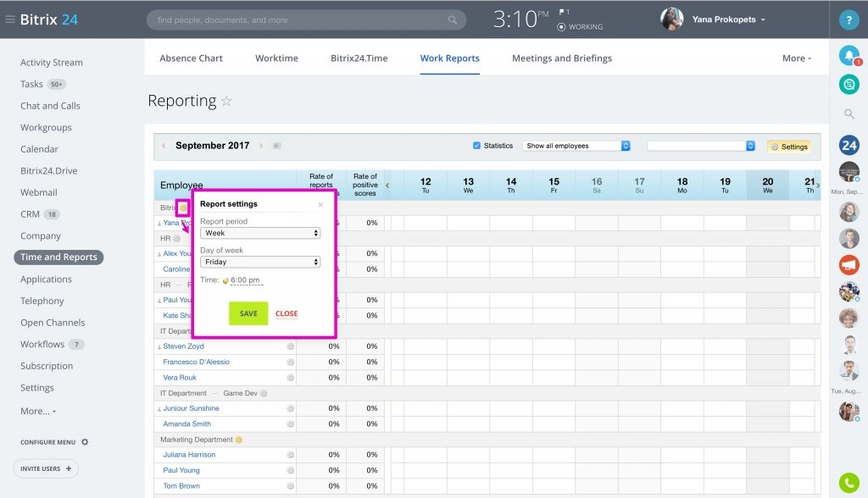Open settings gear for Juliana Harrison
Screen dimensions: 868x498
[290, 455]
